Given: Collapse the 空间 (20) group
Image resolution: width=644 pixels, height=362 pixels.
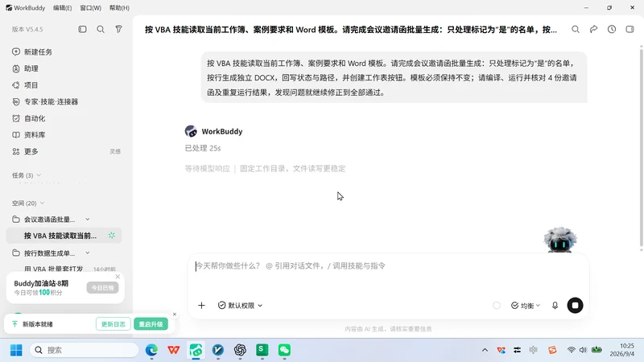Looking at the screenshot, I should pos(28,204).
